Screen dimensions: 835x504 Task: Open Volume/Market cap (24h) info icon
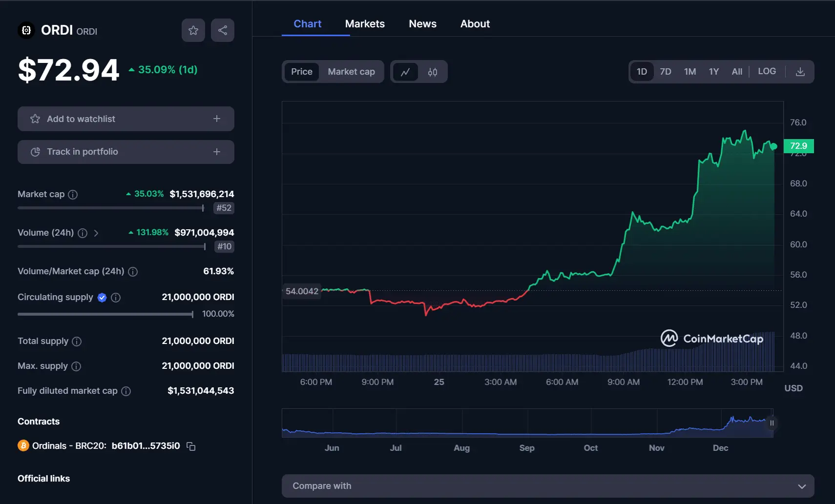click(133, 272)
